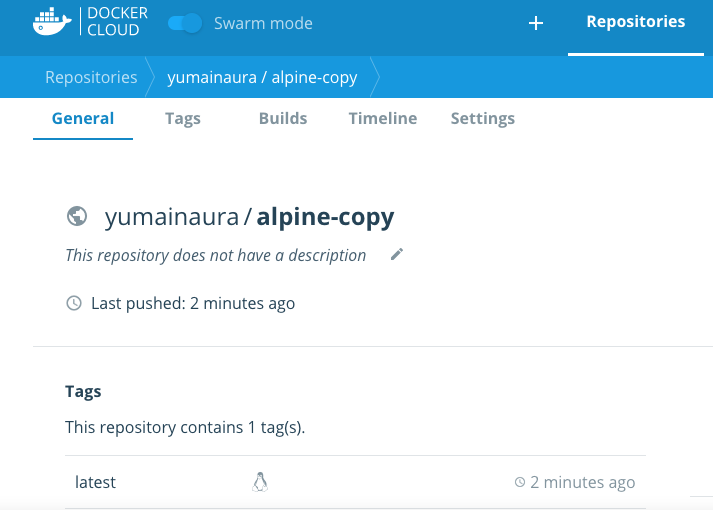The height and width of the screenshot is (510, 713).
Task: Switch to the Tags tab
Action: coord(183,119)
